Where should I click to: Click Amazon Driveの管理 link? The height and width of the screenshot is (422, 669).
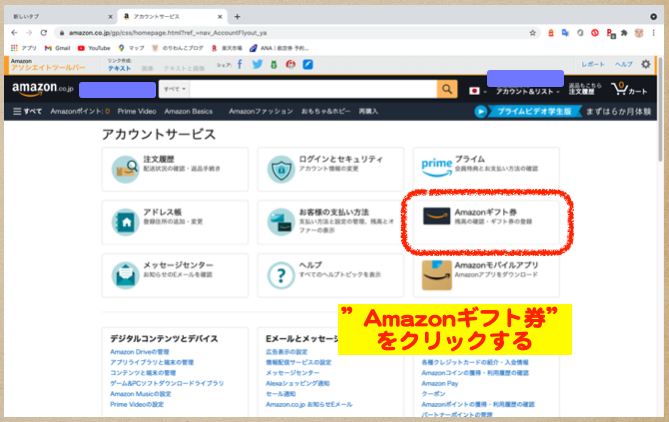pos(140,352)
